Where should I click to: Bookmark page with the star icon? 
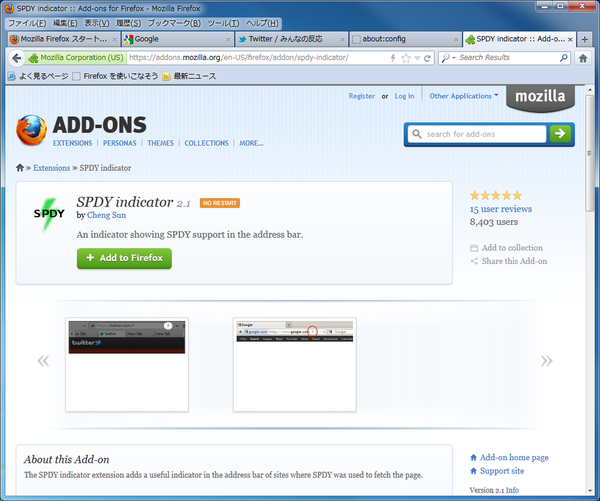tap(406, 58)
